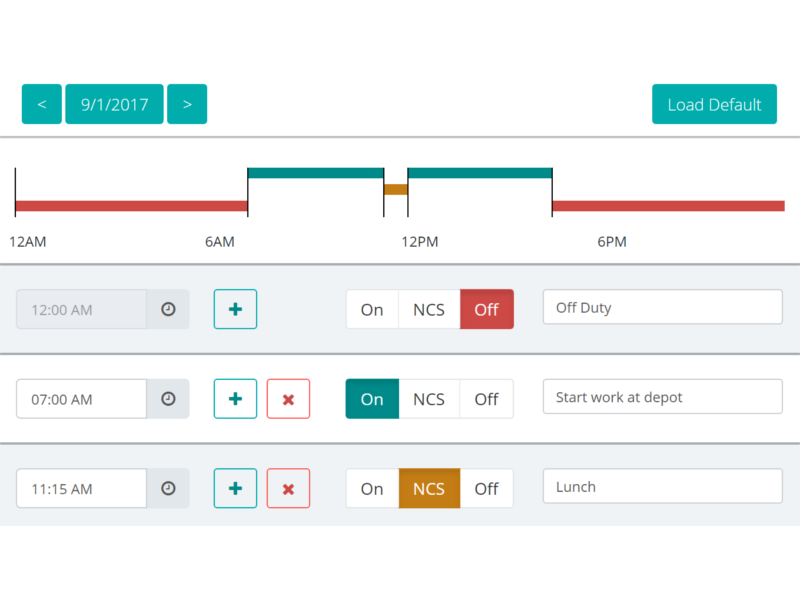Select the 9/1/2017 date button
This screenshot has height=600, width=800.
(x=113, y=104)
